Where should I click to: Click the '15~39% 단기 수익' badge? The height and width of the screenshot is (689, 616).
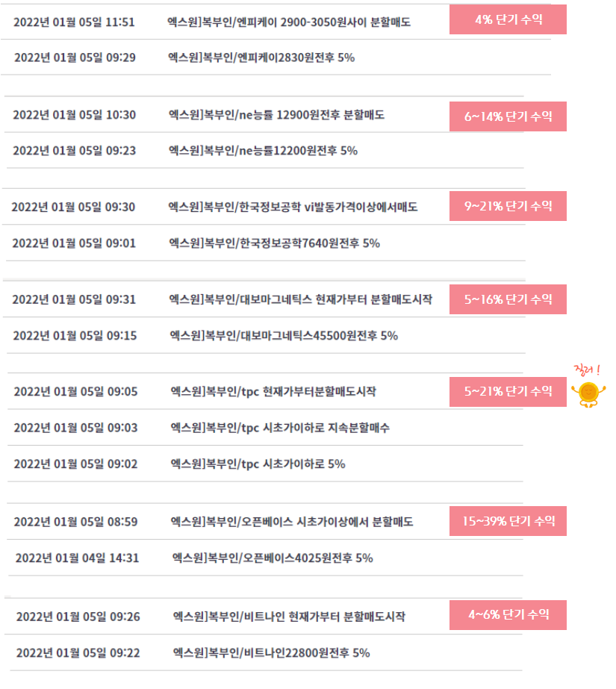click(508, 521)
